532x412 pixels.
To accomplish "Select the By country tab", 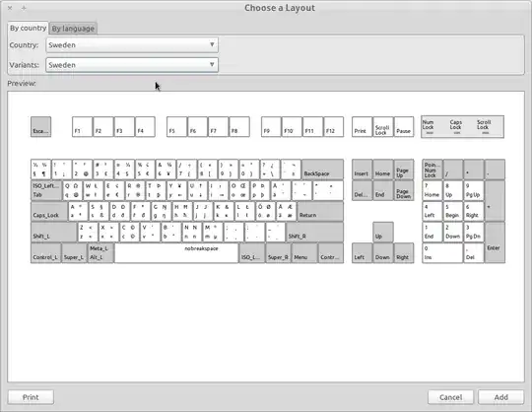I will click(29, 28).
